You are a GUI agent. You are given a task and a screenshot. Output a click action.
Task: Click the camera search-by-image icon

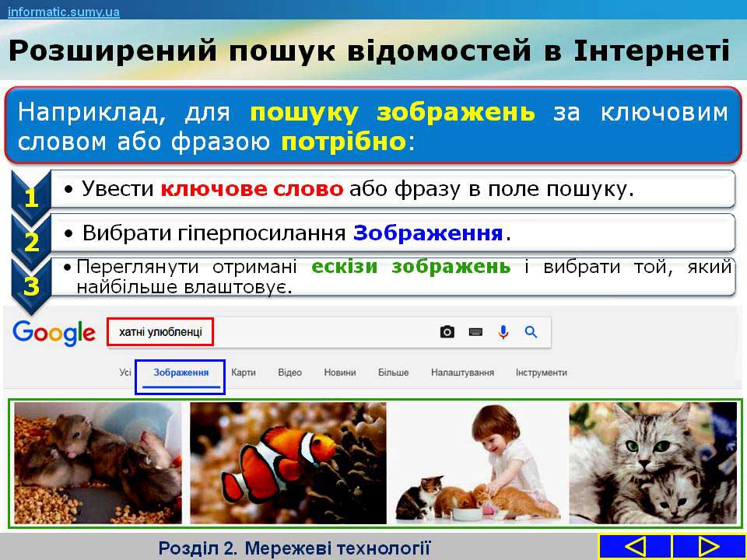447,332
